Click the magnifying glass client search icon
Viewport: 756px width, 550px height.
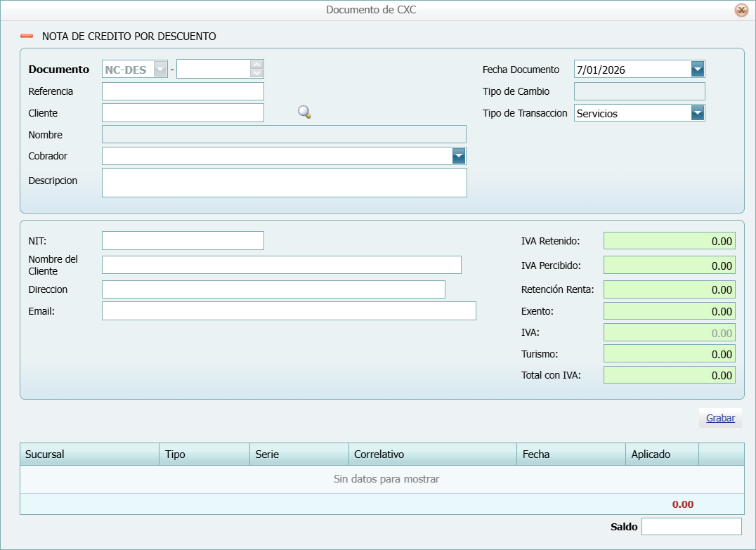point(304,112)
